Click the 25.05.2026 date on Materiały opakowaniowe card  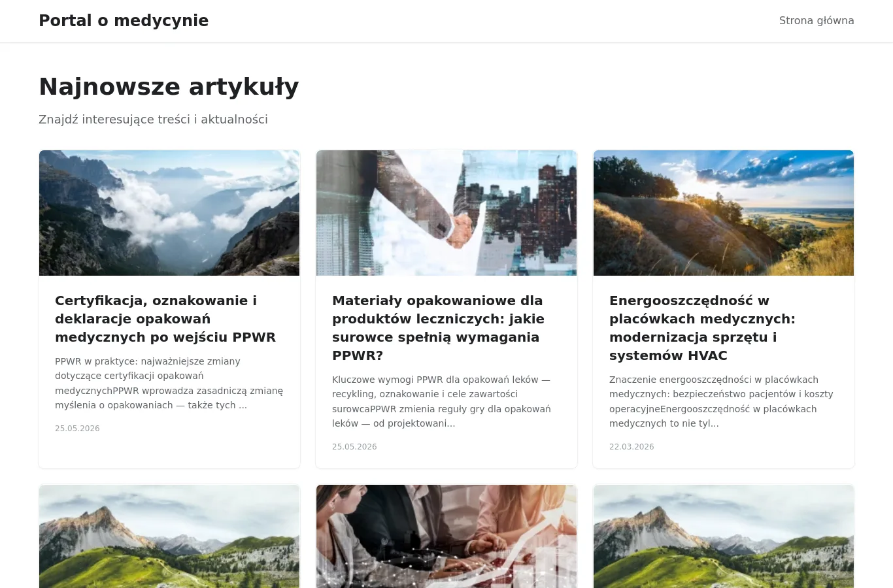[354, 447]
